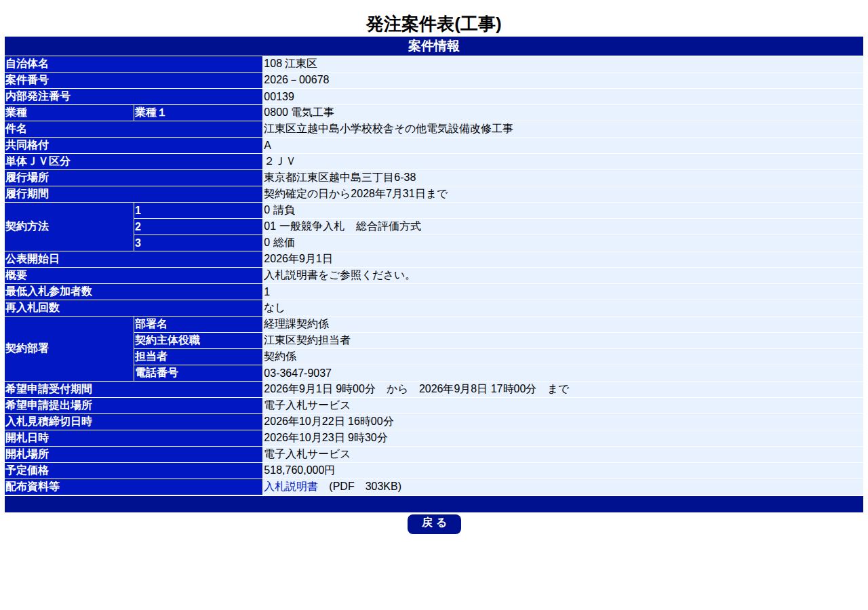Select bid opening time 2026年10月23日 9時30分
Screen dimensions: 868x610
tap(326, 438)
